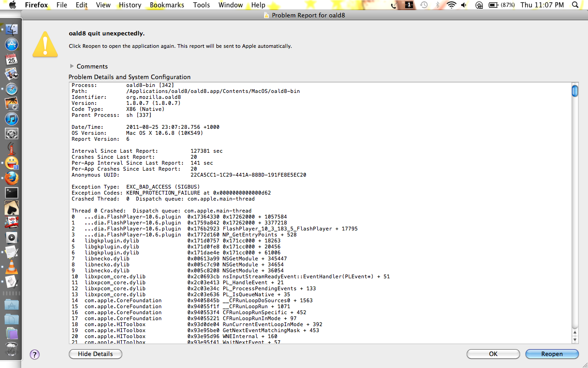The image size is (588, 368).
Task: Open the Help menu
Action: coord(258,5)
